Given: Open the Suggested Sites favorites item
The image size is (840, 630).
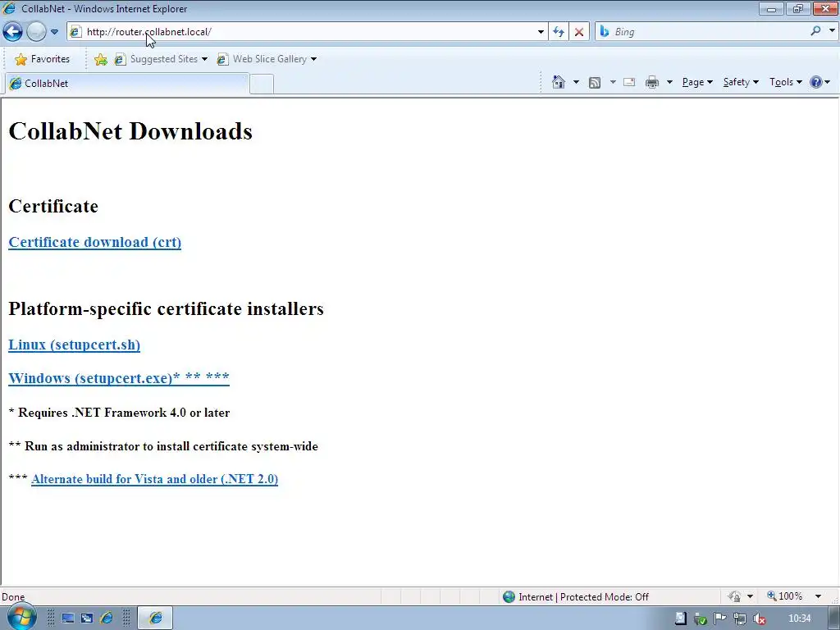Looking at the screenshot, I should pyautogui.click(x=161, y=59).
